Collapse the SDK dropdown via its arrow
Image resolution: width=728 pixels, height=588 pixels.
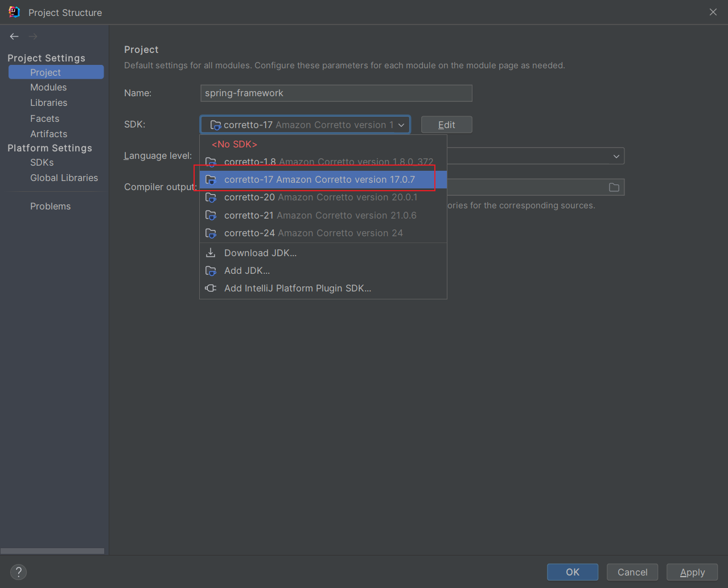point(401,125)
